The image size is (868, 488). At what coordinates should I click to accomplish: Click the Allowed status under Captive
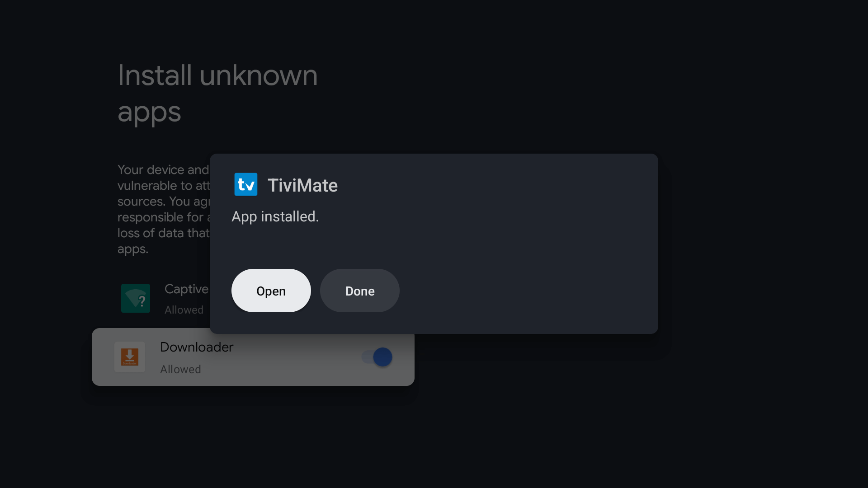click(x=184, y=310)
